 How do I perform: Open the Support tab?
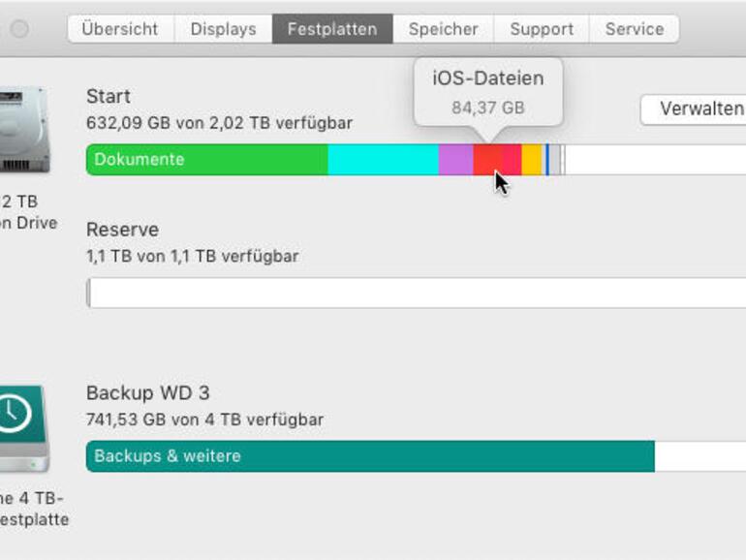point(542,29)
